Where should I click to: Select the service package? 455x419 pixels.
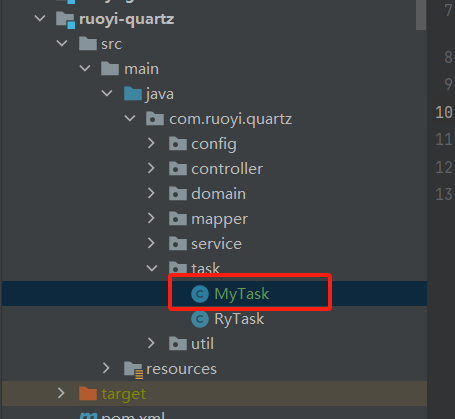(216, 244)
